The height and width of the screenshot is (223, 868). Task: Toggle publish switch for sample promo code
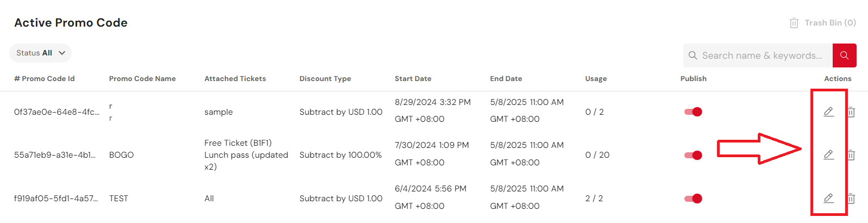[x=693, y=112]
